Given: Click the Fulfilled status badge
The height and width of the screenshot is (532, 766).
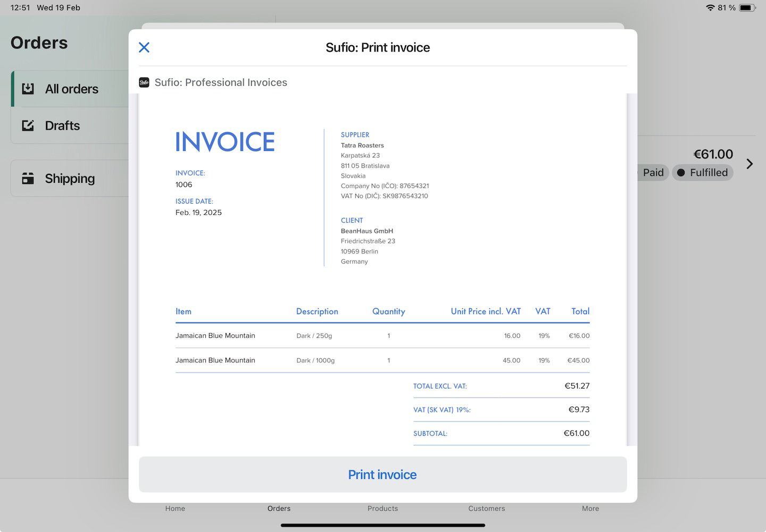Looking at the screenshot, I should click(703, 172).
